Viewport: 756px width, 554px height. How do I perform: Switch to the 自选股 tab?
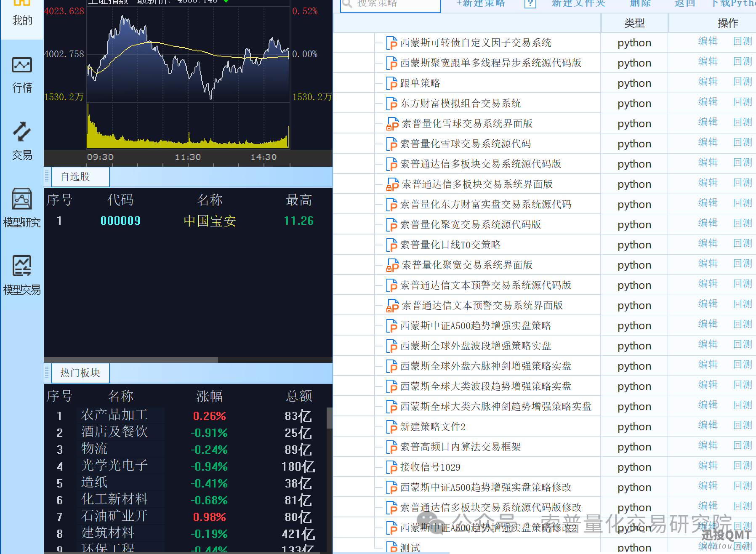(x=80, y=177)
